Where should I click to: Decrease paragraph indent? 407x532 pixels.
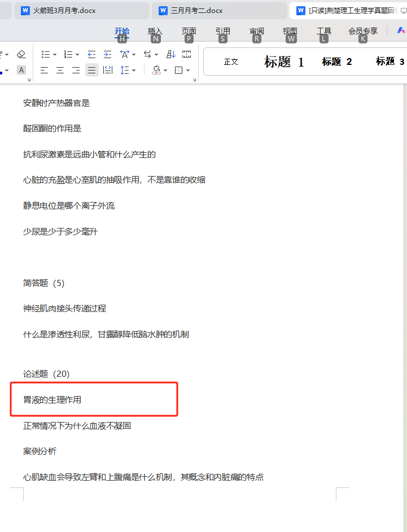tap(91, 54)
